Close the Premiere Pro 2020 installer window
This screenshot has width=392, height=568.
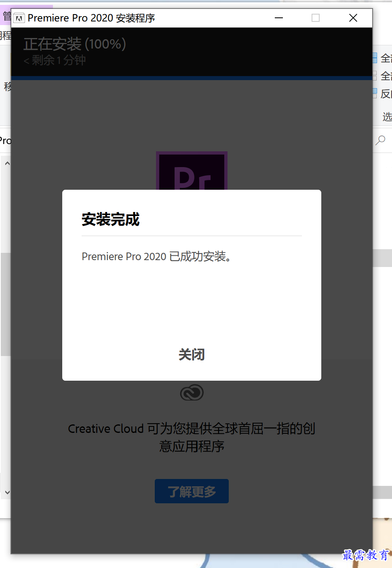353,18
